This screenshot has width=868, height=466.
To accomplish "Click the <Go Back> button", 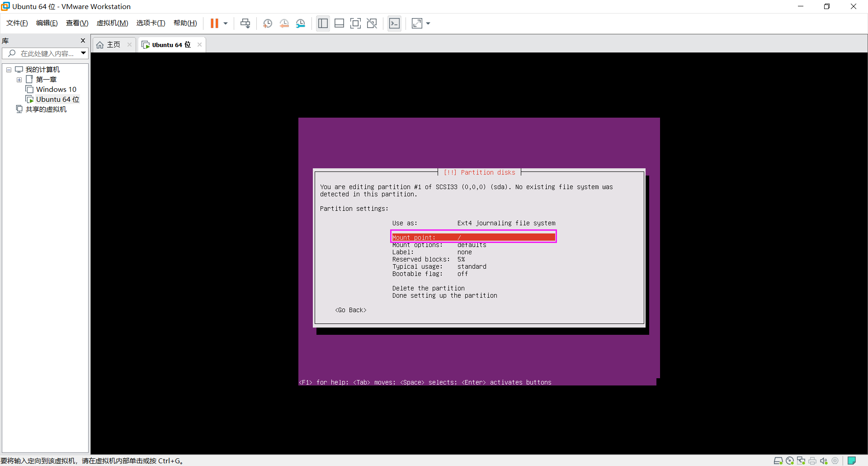I will pos(351,310).
